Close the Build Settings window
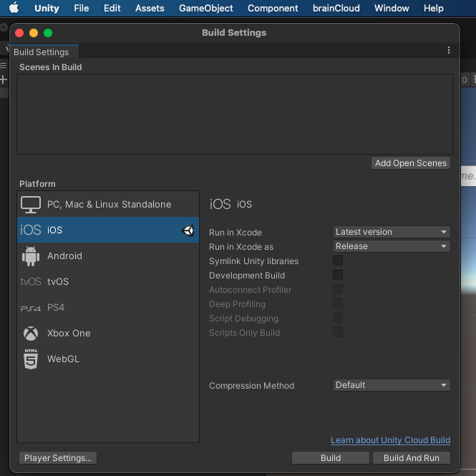476x476 pixels. click(19, 33)
